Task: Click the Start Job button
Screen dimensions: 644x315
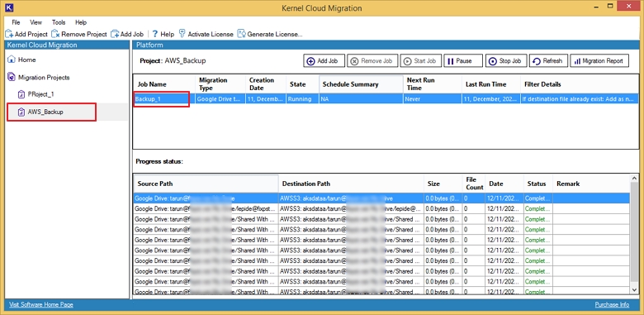Action: pyautogui.click(x=420, y=61)
